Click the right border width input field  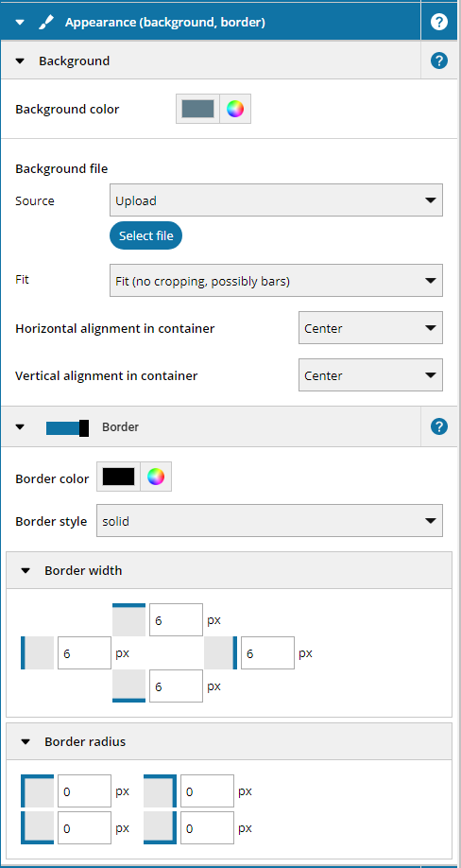click(267, 653)
